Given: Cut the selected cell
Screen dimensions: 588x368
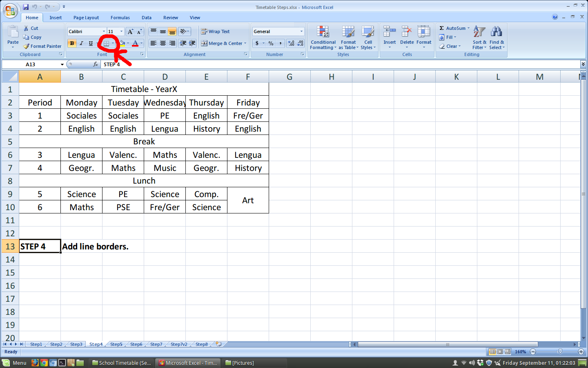Looking at the screenshot, I should (31, 28).
